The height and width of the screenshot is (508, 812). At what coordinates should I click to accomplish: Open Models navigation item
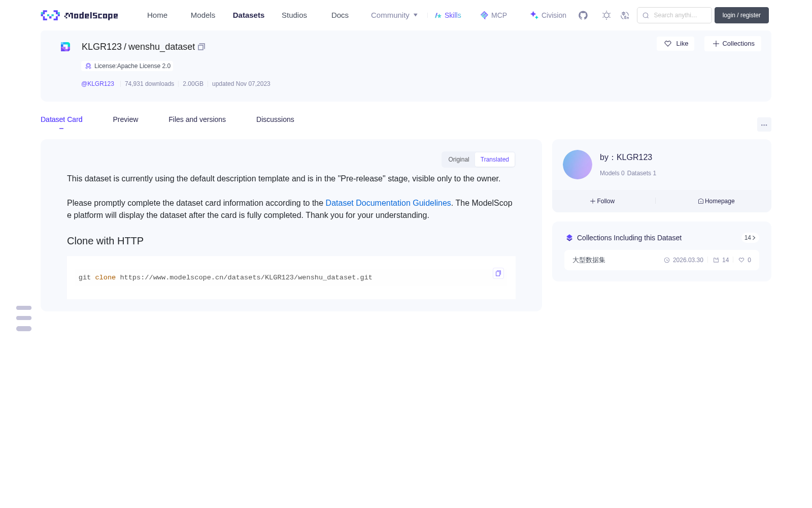[x=203, y=15]
